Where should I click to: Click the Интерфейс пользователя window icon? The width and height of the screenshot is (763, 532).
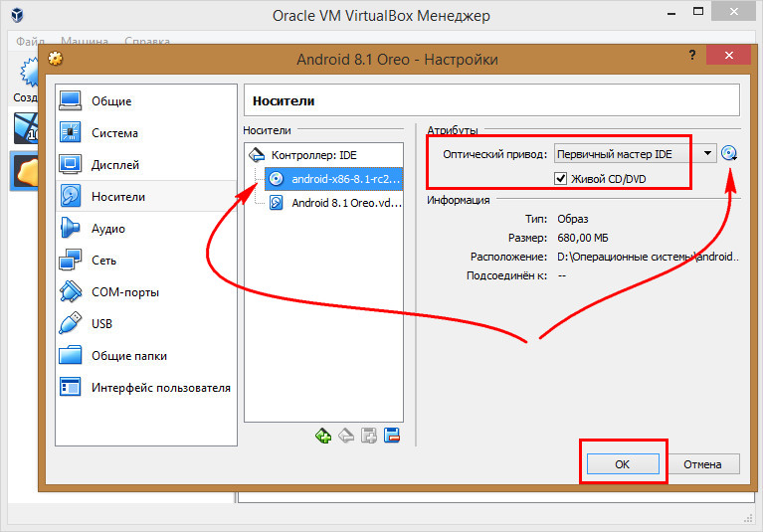coord(71,387)
